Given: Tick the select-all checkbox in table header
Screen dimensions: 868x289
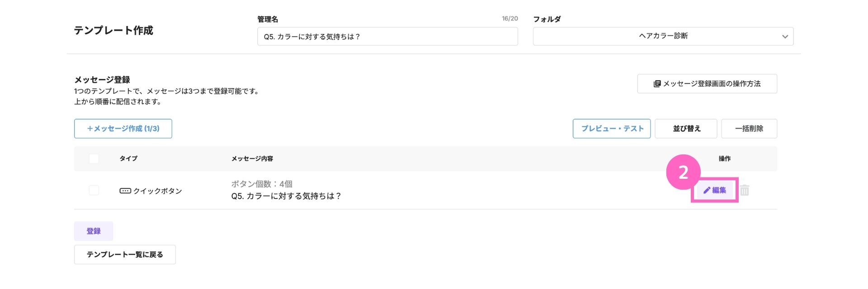Looking at the screenshot, I should (x=94, y=158).
